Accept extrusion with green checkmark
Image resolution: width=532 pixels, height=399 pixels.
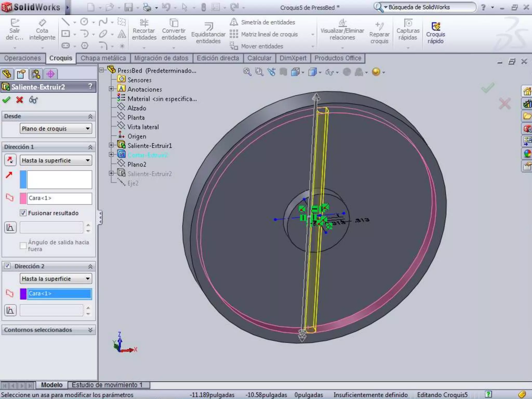pos(6,100)
